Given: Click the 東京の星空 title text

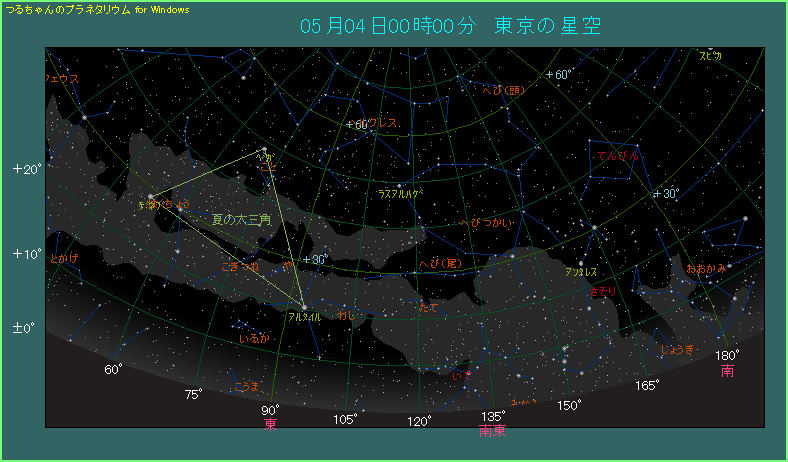Looking at the screenshot, I should pos(547,26).
